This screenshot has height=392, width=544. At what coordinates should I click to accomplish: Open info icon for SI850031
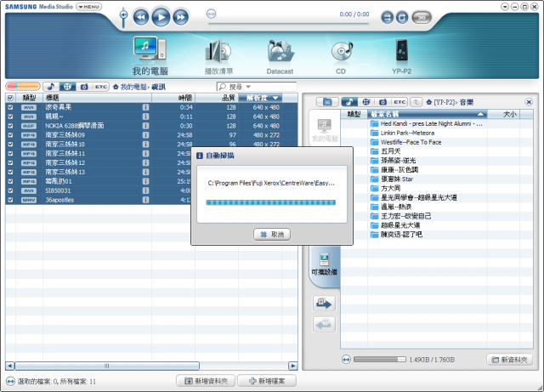[145, 190]
